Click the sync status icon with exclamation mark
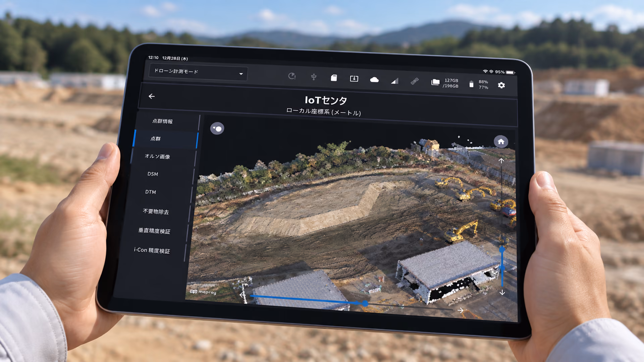 pyautogui.click(x=292, y=76)
